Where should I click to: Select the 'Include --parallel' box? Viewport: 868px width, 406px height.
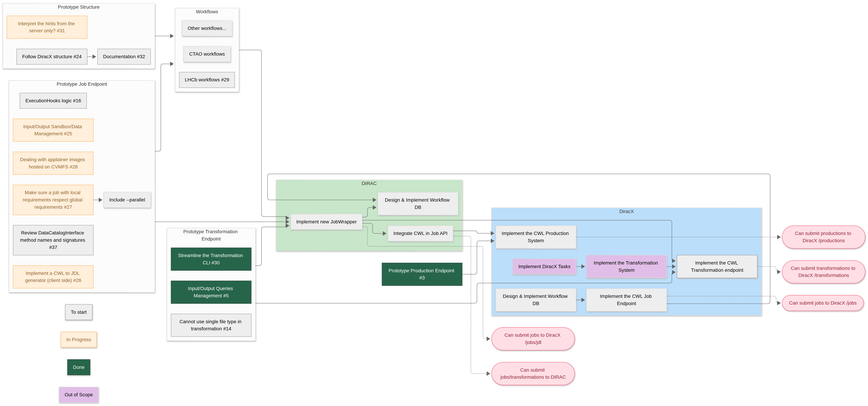point(127,200)
